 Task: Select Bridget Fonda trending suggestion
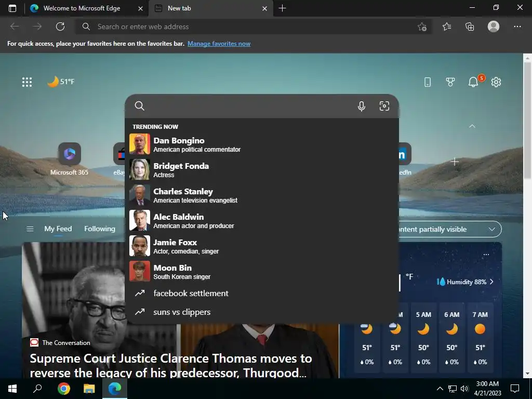click(261, 170)
